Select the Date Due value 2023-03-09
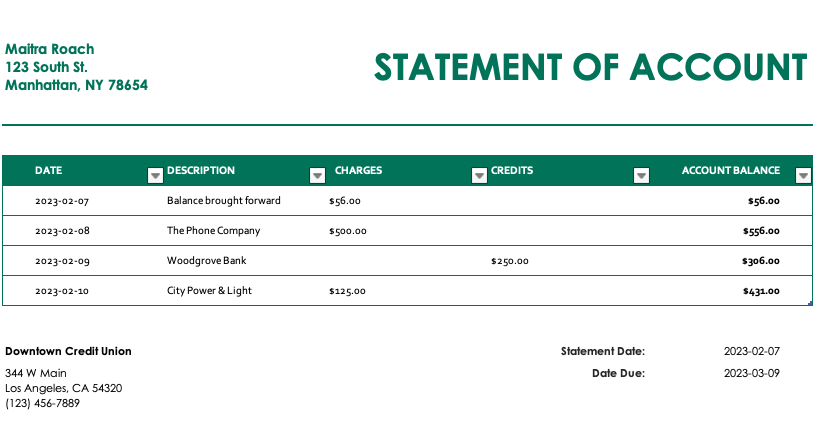Screen dimensions: 820x425 click(x=751, y=373)
